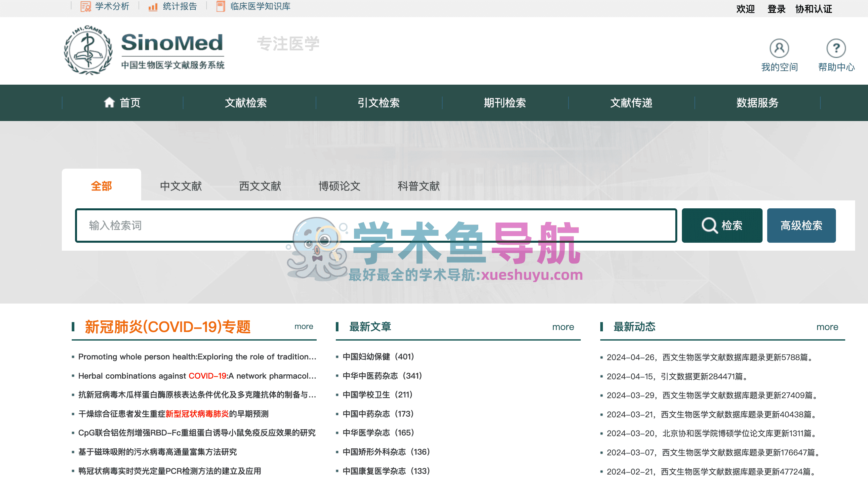Select the 西文文献 tab

coord(260,186)
